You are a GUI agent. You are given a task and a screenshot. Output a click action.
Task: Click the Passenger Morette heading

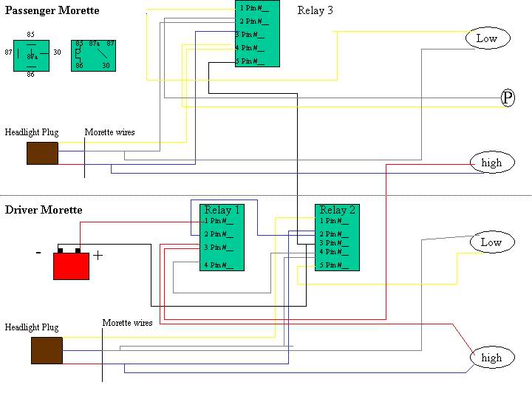[x=52, y=11]
